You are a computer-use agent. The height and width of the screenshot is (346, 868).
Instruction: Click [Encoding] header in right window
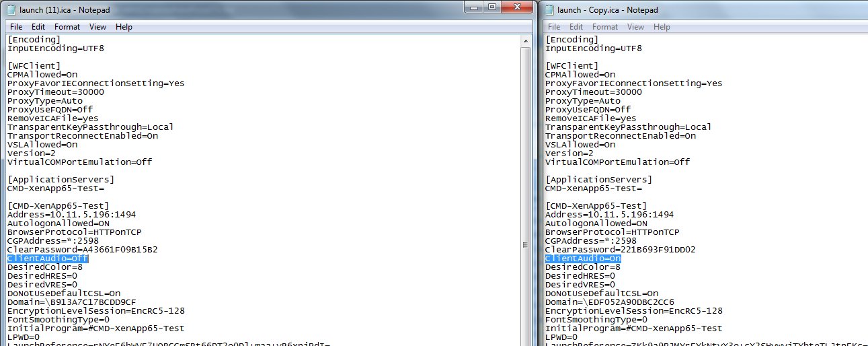tap(572, 40)
